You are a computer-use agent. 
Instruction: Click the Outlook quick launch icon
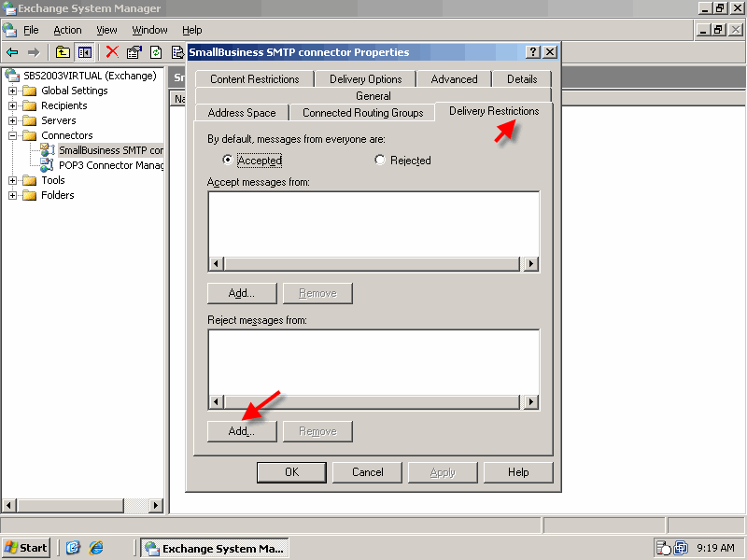(73, 548)
